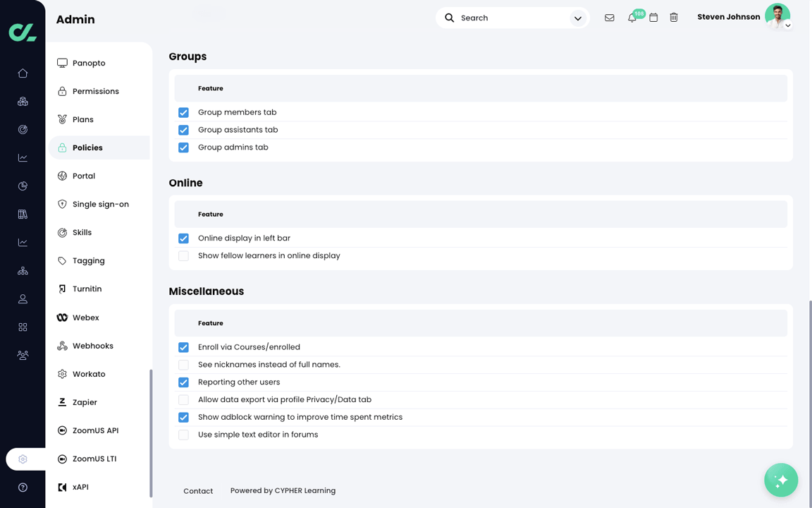Image resolution: width=812 pixels, height=508 pixels.
Task: Click the Admin gear icon in left rail
Action: (x=23, y=459)
